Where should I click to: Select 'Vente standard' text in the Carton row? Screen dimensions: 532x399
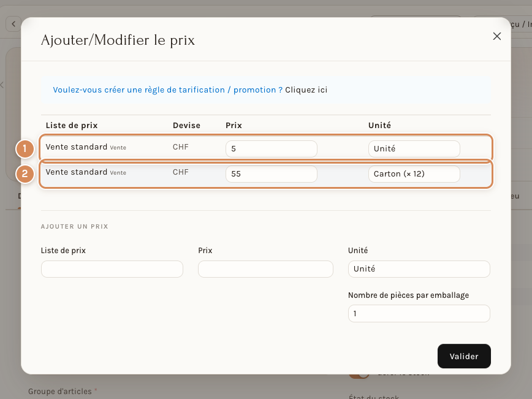(x=77, y=172)
